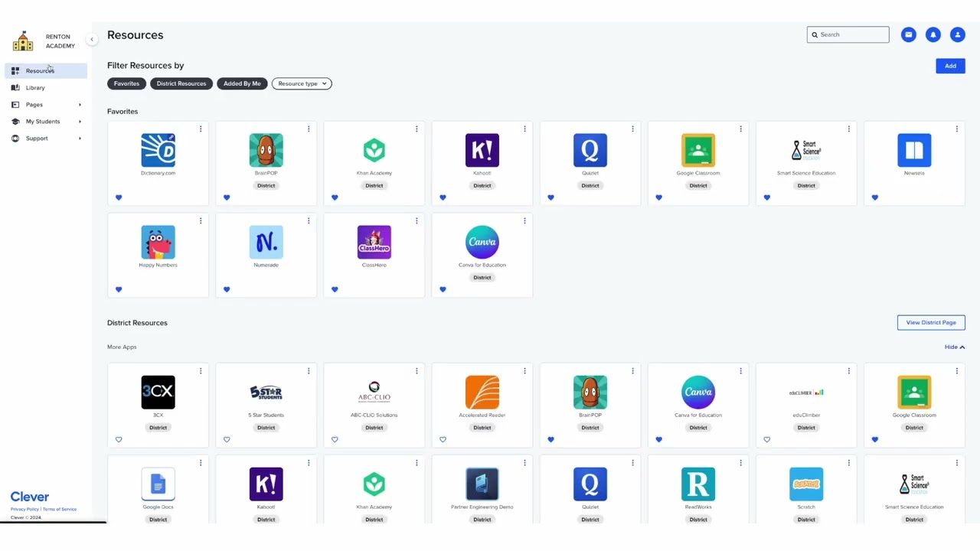Expand the Support sidebar submenu arrow
This screenshot has width=980, height=551.
[x=80, y=139]
